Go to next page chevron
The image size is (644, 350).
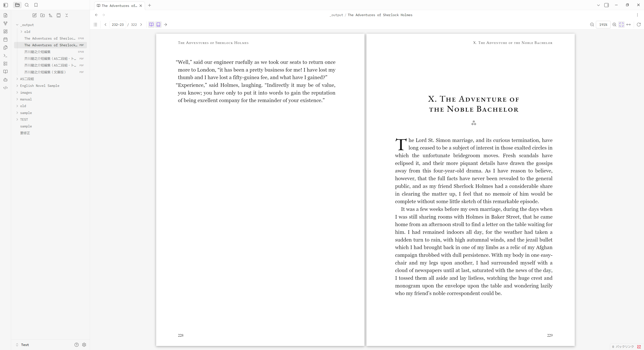(141, 24)
